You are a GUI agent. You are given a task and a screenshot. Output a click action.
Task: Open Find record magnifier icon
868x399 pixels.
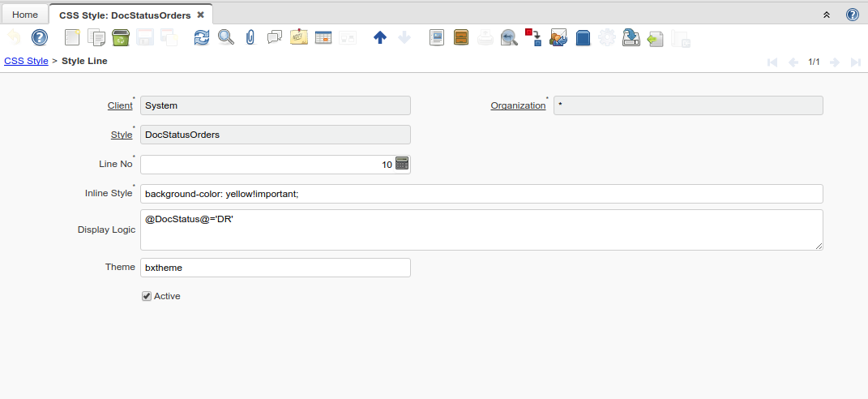click(x=226, y=37)
